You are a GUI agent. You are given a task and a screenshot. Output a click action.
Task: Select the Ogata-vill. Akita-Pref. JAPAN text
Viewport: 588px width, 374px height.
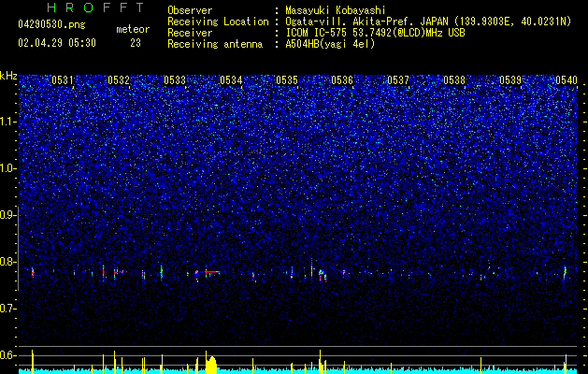366,22
